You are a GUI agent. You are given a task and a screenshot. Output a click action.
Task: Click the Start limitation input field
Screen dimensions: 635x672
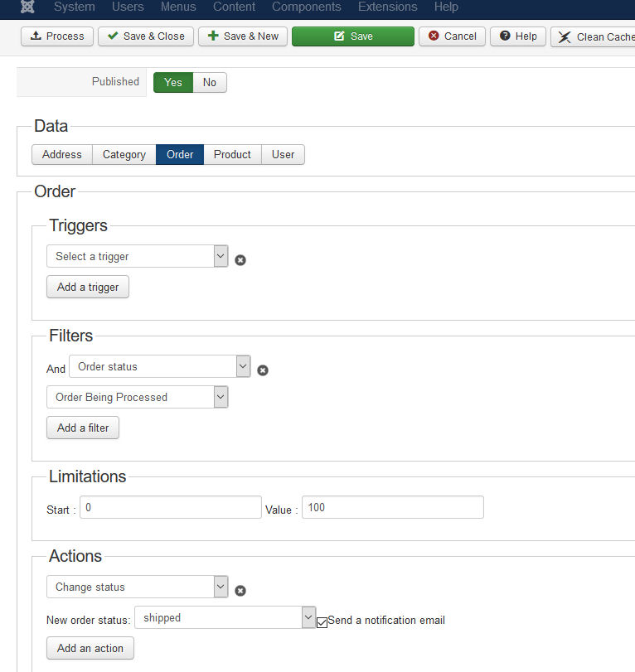tap(171, 507)
